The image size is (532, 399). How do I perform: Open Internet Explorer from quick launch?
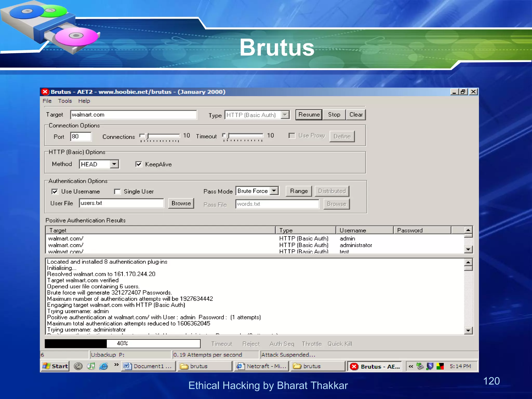pos(104,366)
